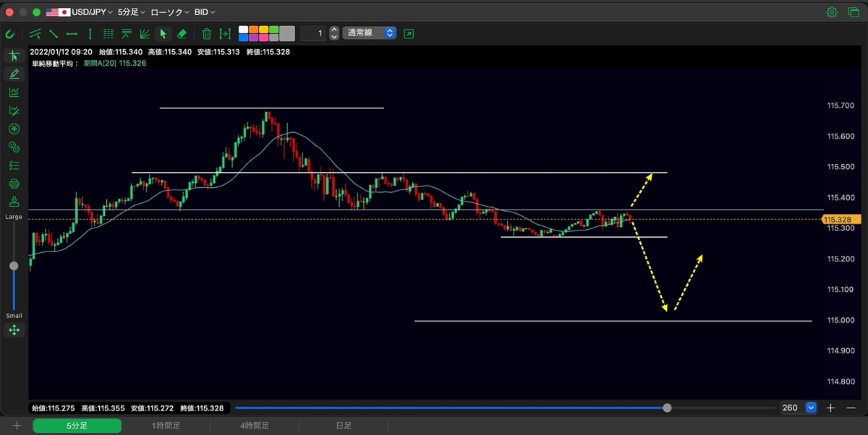Screen dimensions: 868x435
Task: Click the 単純移動平均 indicator label
Action: click(55, 63)
